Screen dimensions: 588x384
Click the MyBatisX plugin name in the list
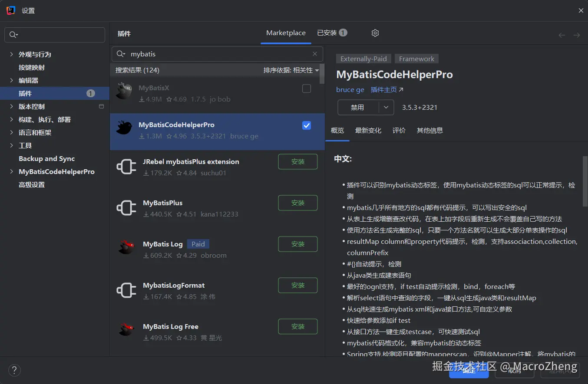point(154,88)
